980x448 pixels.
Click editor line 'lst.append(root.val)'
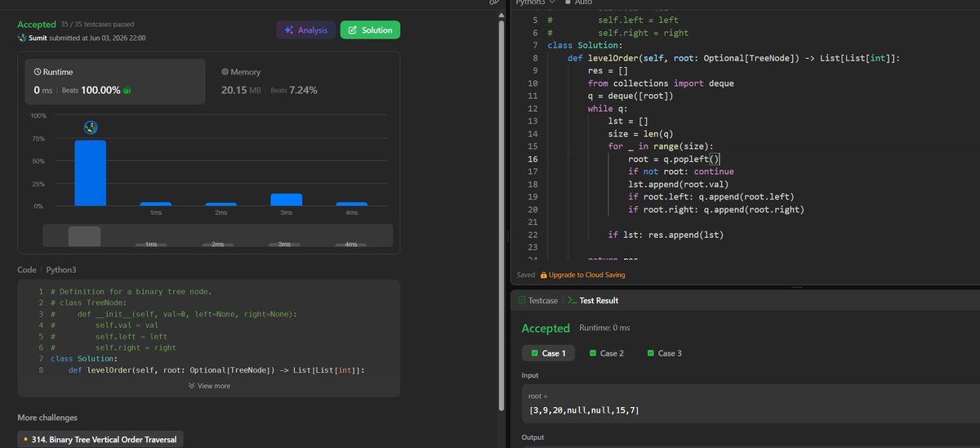(679, 184)
